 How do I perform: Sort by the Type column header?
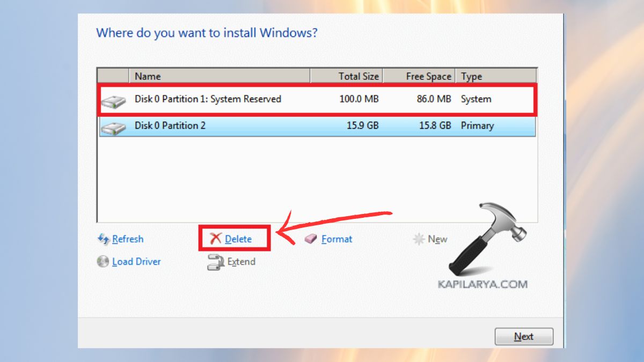click(x=496, y=76)
